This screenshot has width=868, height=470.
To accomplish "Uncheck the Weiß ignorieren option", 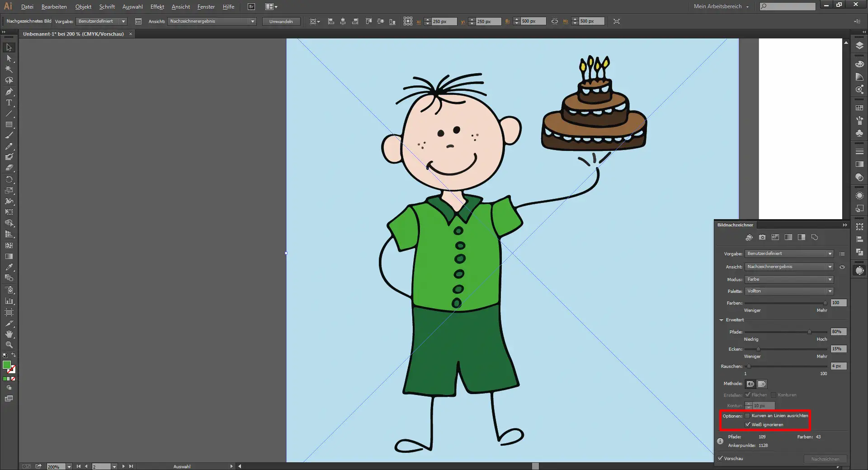I will pos(748,425).
